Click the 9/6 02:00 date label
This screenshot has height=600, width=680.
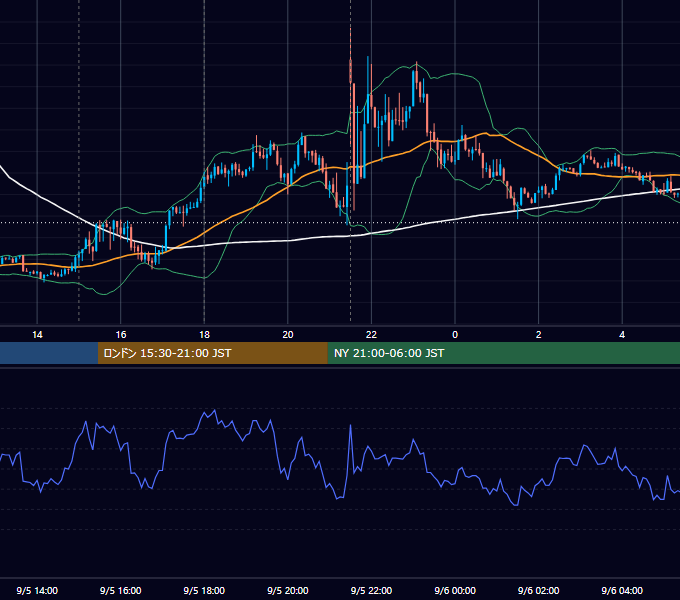539,590
